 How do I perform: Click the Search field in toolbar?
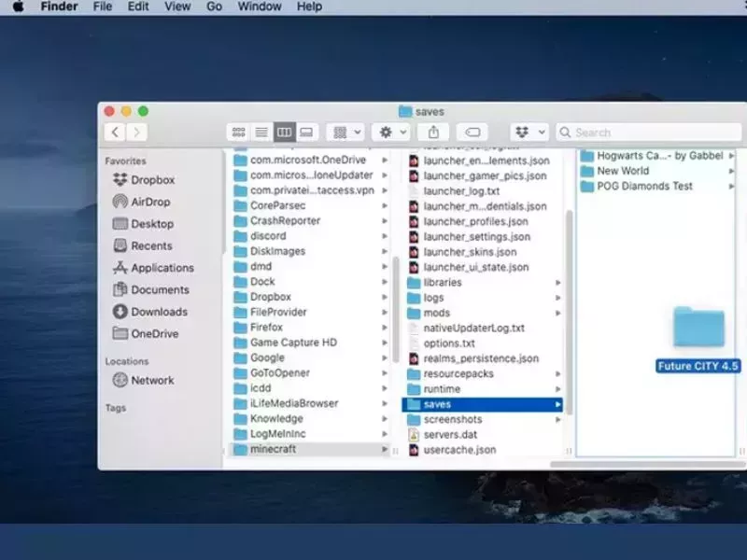point(649,133)
